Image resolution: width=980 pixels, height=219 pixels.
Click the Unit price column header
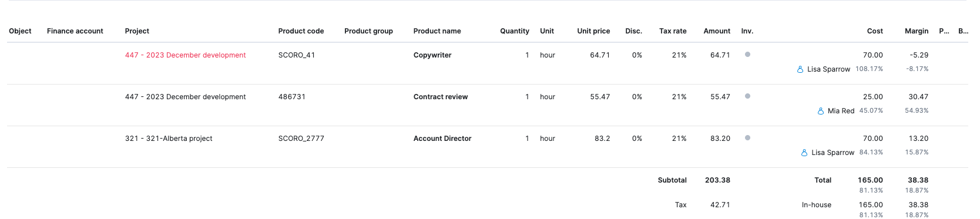point(593,31)
